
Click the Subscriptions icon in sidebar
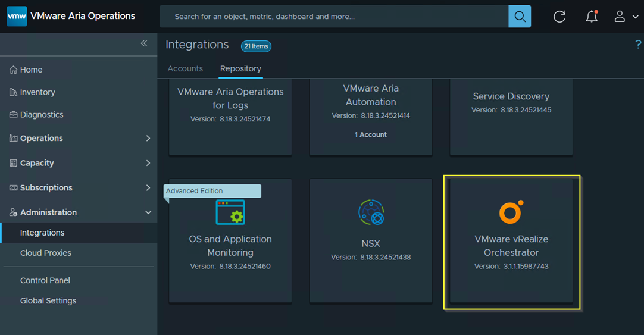14,187
